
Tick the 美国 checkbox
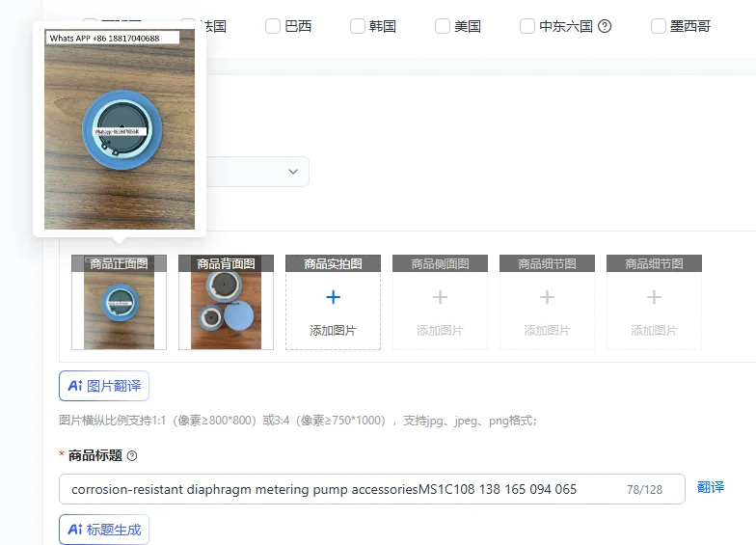coord(442,26)
